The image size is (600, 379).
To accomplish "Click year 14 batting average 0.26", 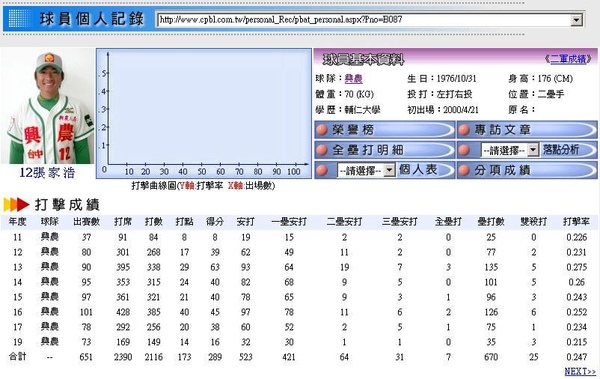I will 577,282.
